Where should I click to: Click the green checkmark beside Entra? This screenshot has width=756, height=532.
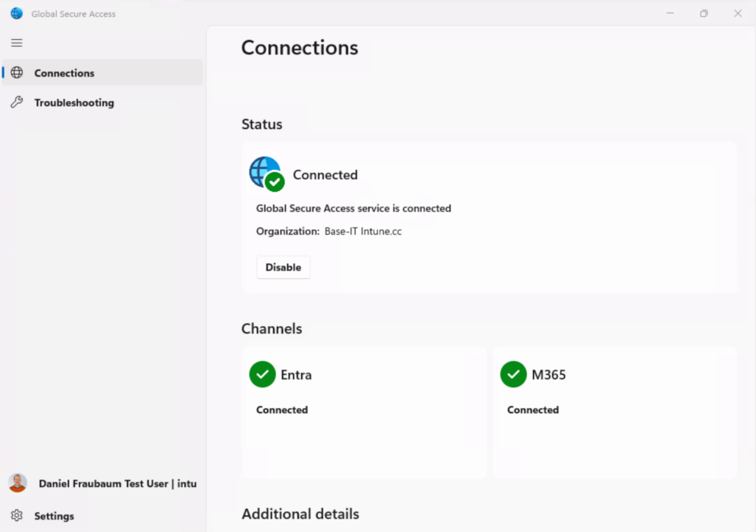262,374
